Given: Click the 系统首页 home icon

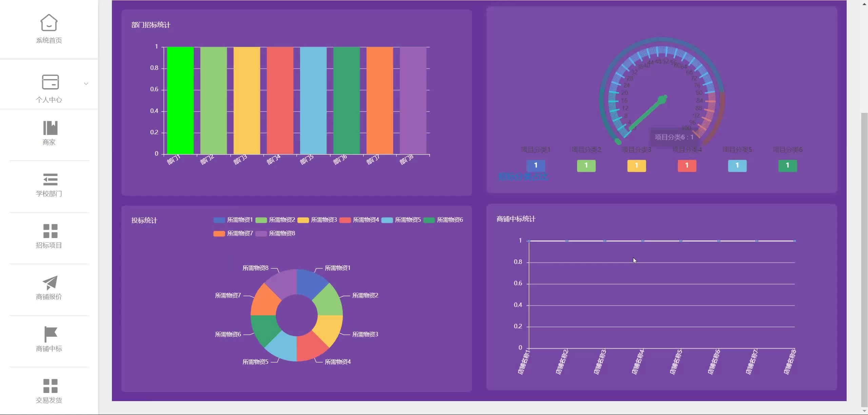Looking at the screenshot, I should click(x=49, y=23).
